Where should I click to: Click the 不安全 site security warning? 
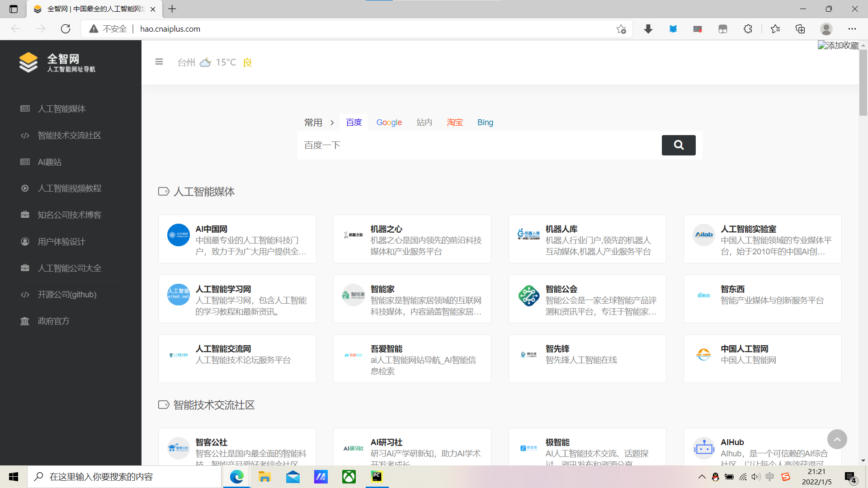[108, 29]
